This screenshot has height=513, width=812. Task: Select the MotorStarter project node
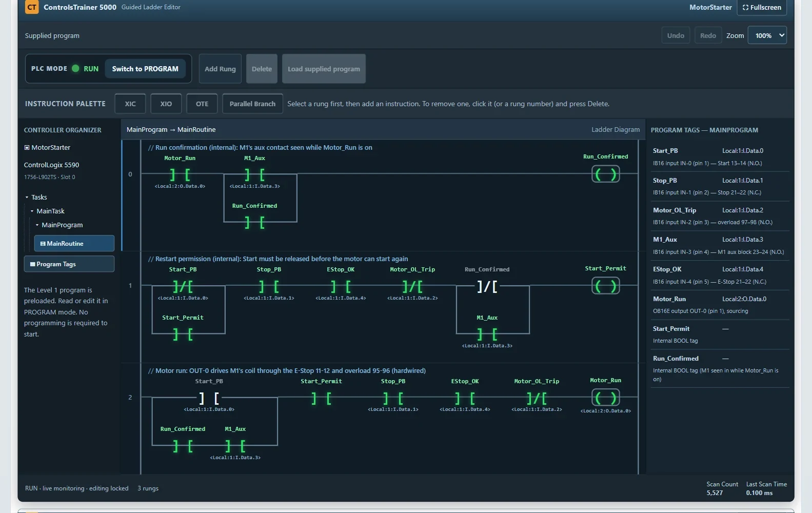(x=47, y=148)
